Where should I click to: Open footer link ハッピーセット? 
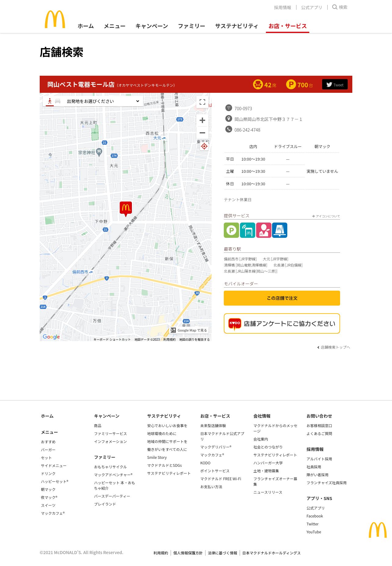click(55, 481)
